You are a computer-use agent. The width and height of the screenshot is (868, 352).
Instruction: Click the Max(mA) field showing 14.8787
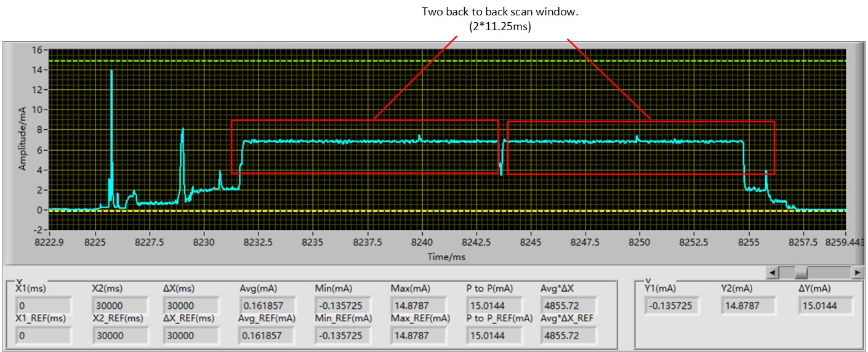point(419,306)
